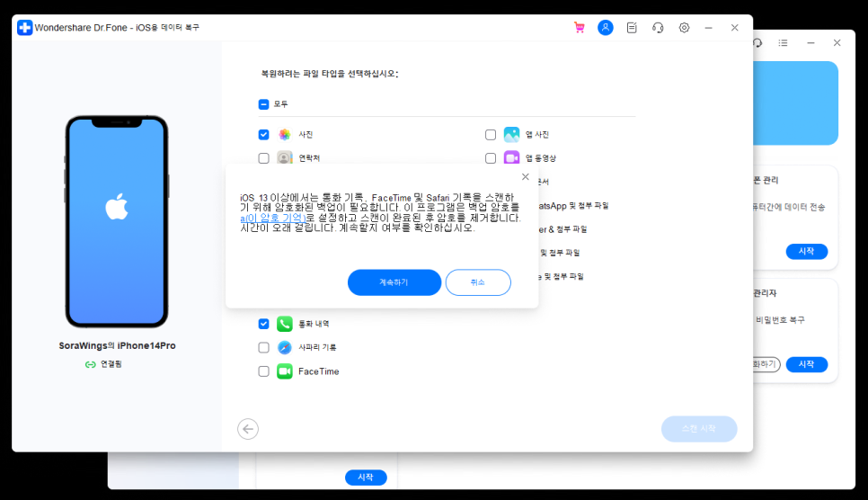Click the FaceTime label text
868x500 pixels.
(x=319, y=371)
